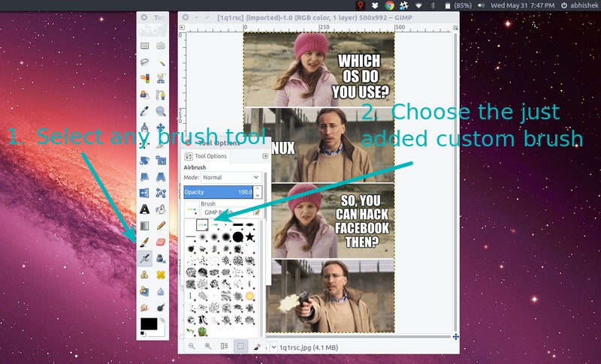601x364 pixels.
Task: Switch brush picker to grid view
Action: coord(240,346)
